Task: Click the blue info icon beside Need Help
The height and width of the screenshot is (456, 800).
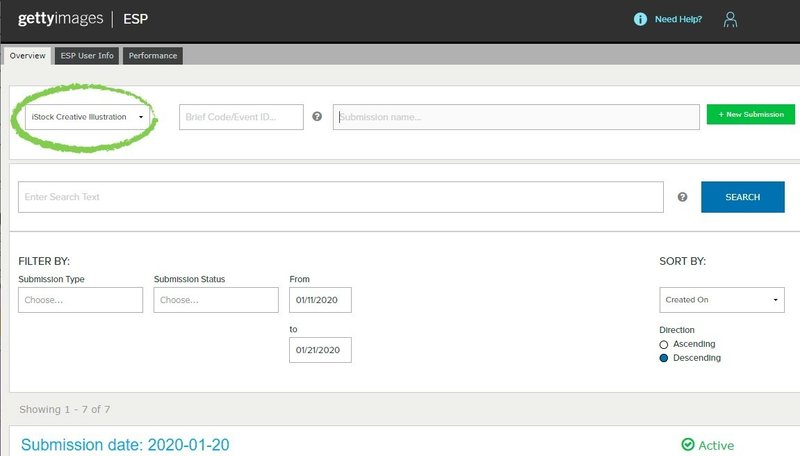Action: pyautogui.click(x=640, y=19)
